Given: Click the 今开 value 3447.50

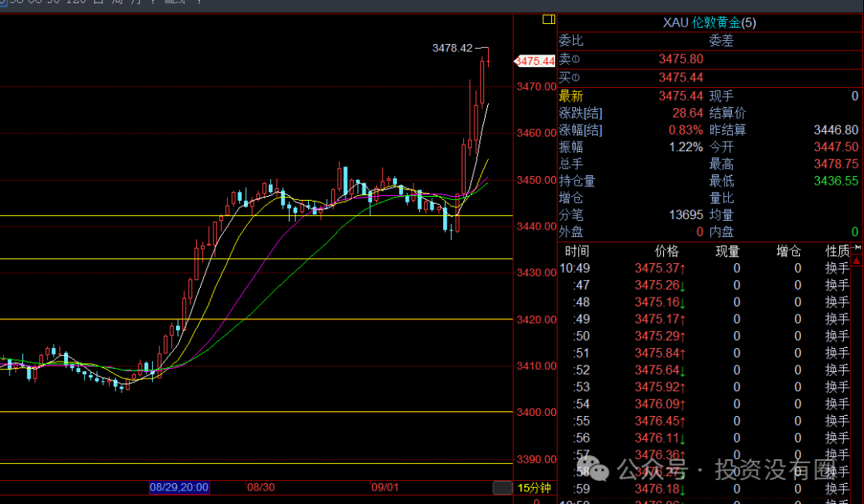Looking at the screenshot, I should click(836, 147).
